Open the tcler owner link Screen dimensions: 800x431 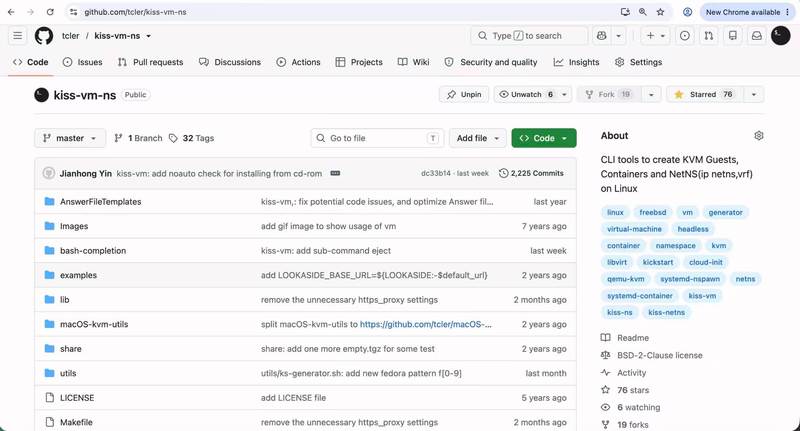click(x=70, y=36)
